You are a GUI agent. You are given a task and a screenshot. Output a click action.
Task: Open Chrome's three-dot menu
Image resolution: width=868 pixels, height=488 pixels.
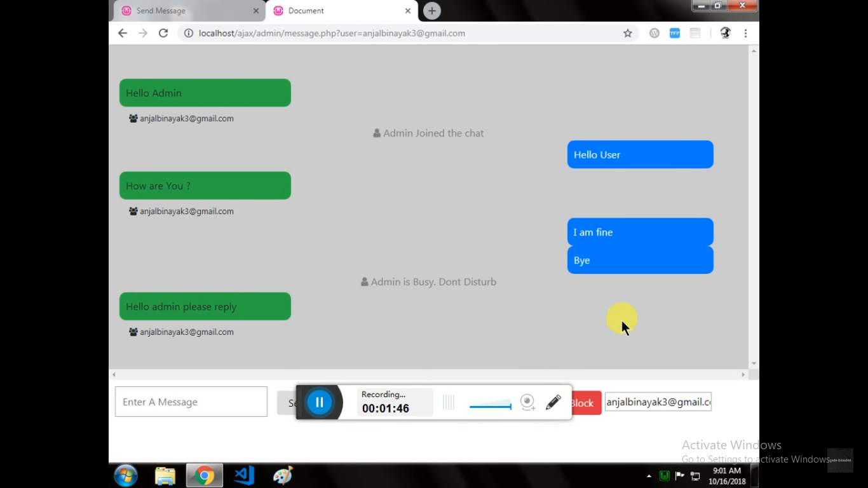[x=745, y=33]
